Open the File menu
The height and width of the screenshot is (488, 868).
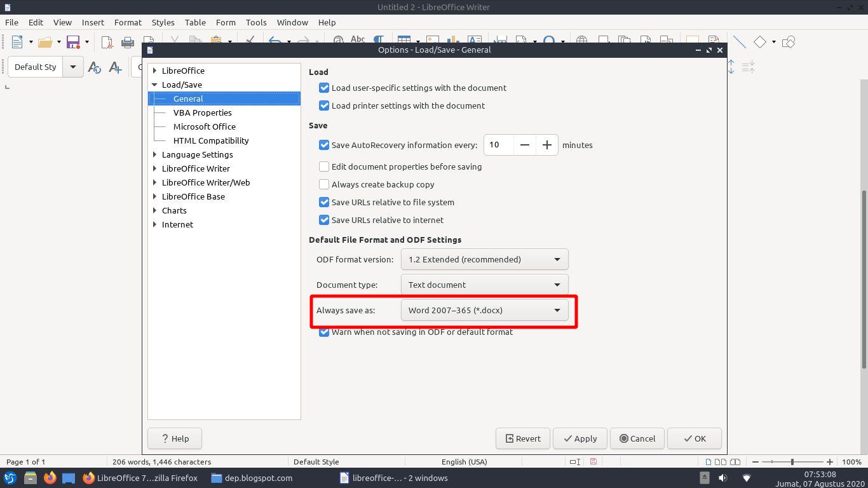click(11, 22)
